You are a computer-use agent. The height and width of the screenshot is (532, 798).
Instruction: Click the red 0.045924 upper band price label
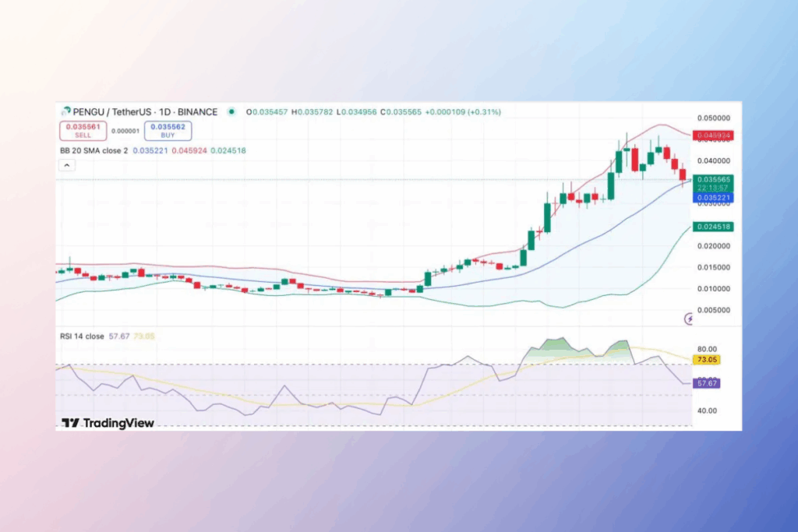click(713, 136)
